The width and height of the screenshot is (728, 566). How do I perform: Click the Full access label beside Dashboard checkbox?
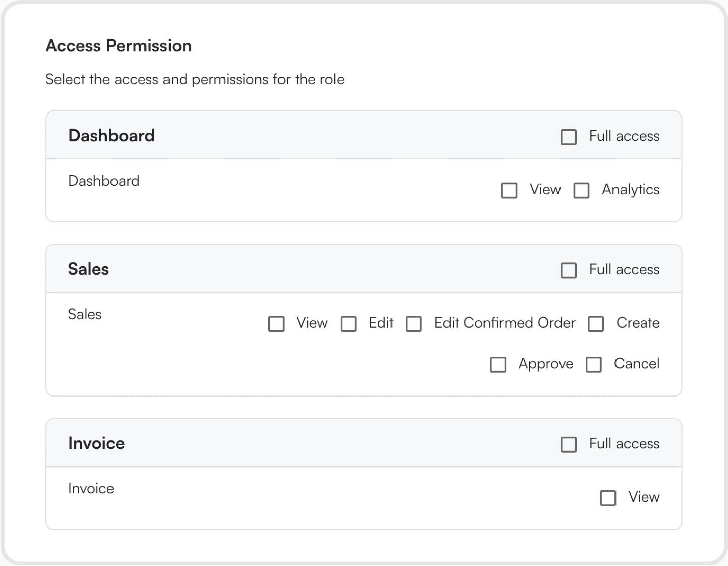click(624, 136)
